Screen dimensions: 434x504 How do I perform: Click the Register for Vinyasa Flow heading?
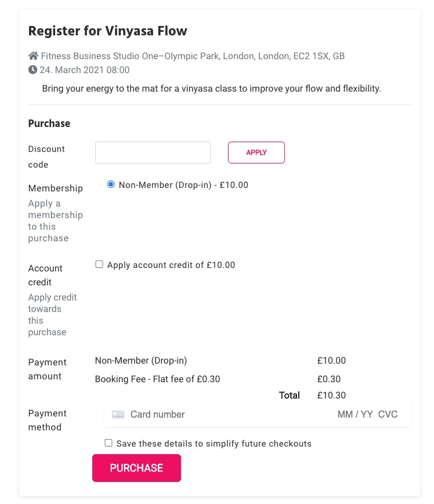click(x=107, y=31)
